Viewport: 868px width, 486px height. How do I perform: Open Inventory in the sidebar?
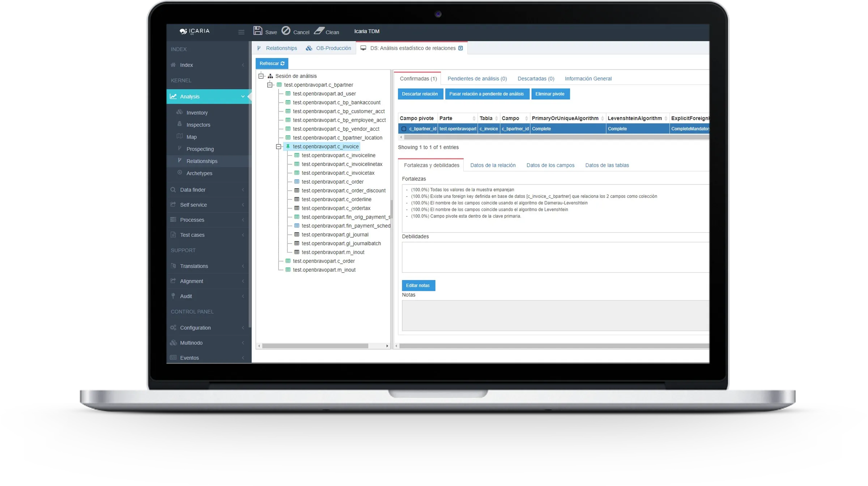[197, 113]
